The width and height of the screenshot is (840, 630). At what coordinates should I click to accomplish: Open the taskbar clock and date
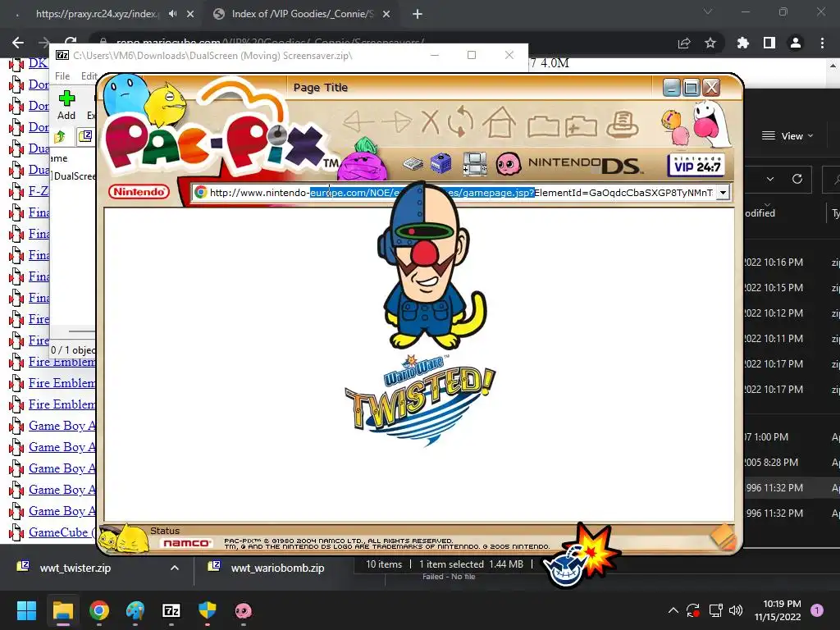(x=778, y=610)
